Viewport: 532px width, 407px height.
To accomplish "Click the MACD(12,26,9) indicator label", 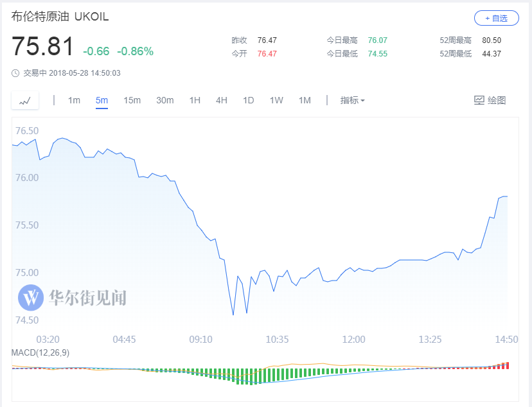I will point(41,353).
